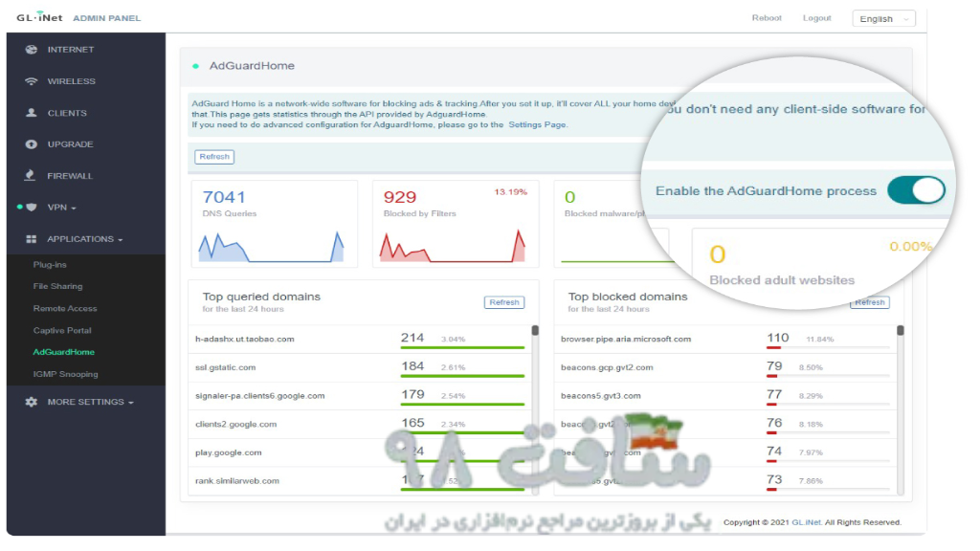Toggle the Enable AdGuardHome process switch
Viewport: 980px width, 551px height.
pyautogui.click(x=916, y=190)
